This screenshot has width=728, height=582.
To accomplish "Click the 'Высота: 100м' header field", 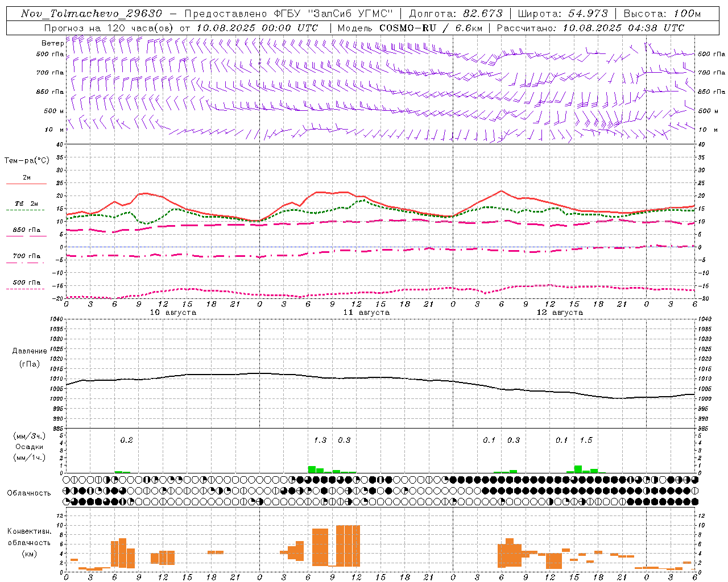I will pyautogui.click(x=662, y=14).
